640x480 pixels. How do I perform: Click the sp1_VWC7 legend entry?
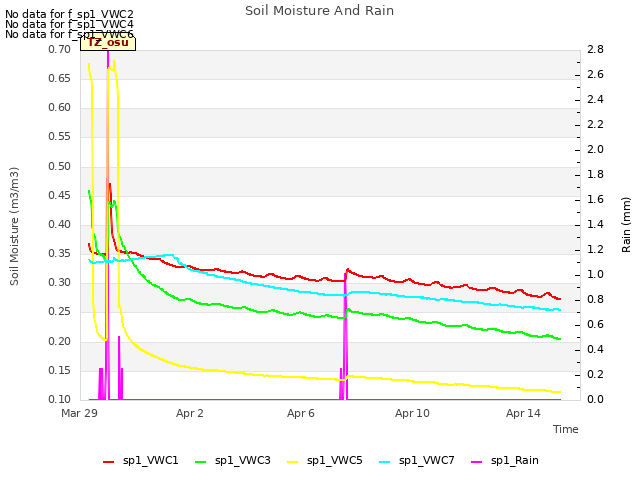[x=417, y=460]
